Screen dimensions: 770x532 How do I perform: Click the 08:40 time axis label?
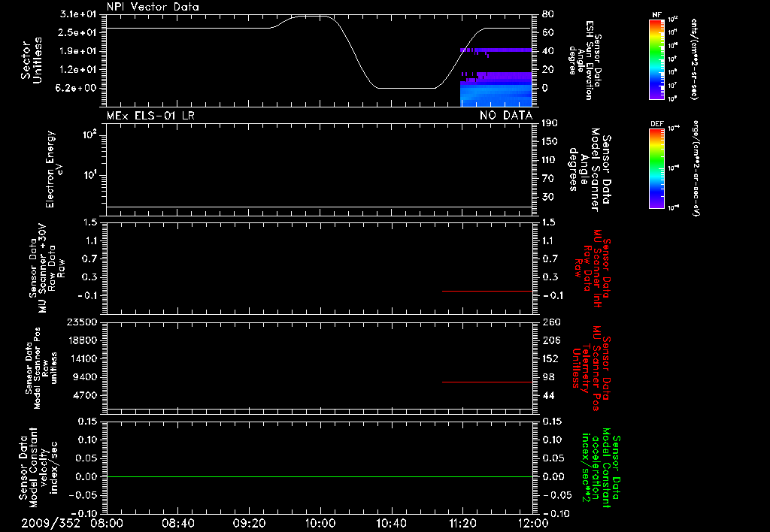tap(177, 523)
